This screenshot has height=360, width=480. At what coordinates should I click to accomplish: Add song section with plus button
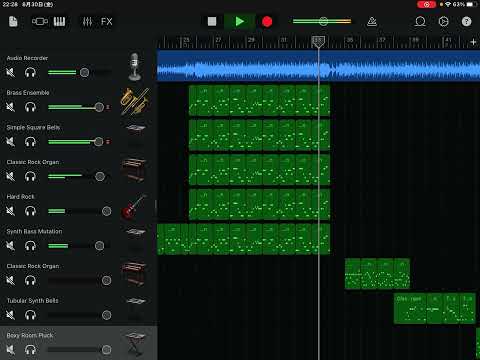click(473, 42)
